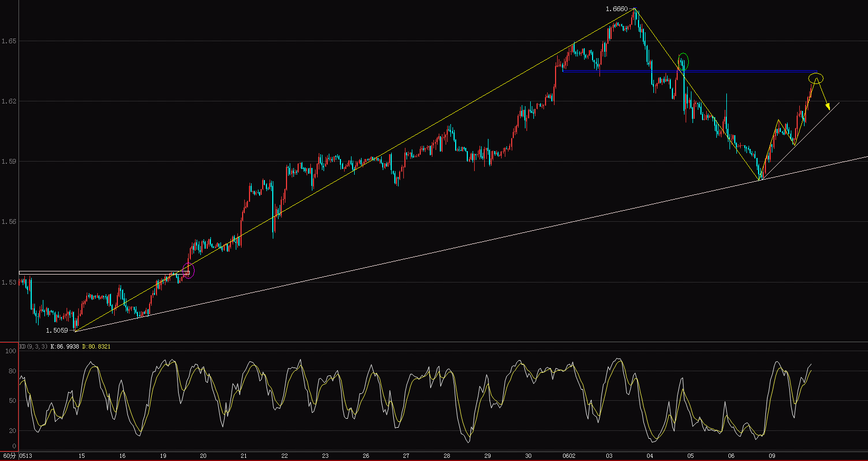Click the 22 date on time axis
868x461 pixels.
pyautogui.click(x=284, y=456)
